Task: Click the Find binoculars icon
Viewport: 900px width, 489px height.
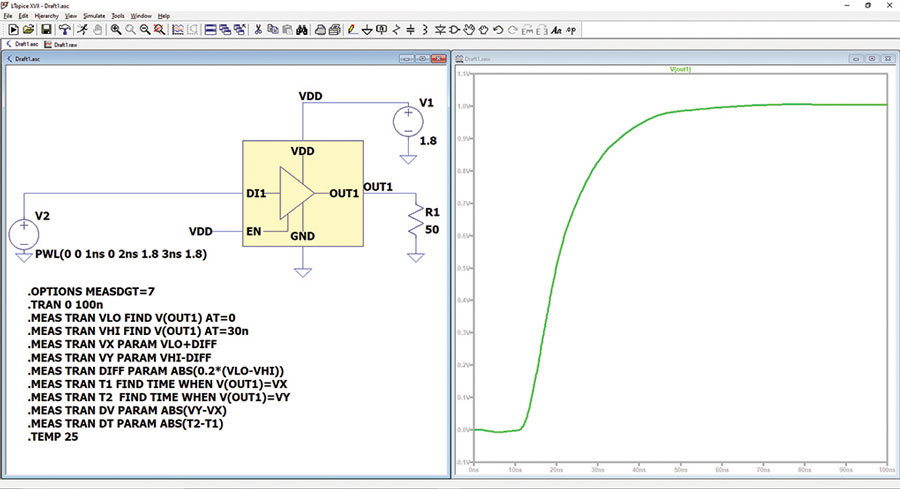Action: pyautogui.click(x=301, y=30)
